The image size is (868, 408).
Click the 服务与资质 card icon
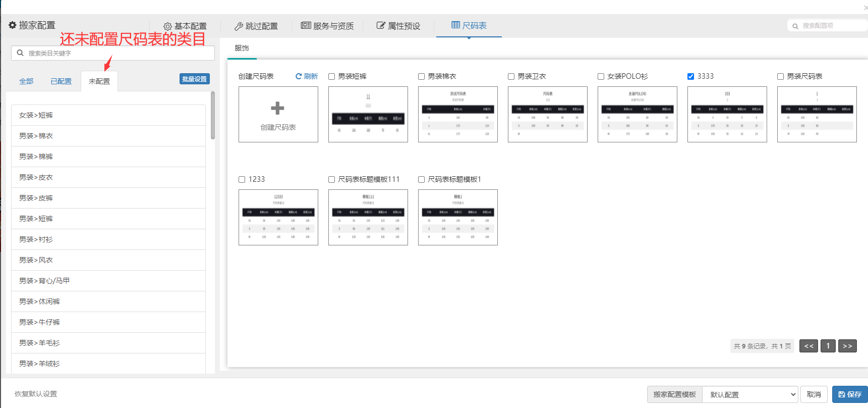pos(306,25)
